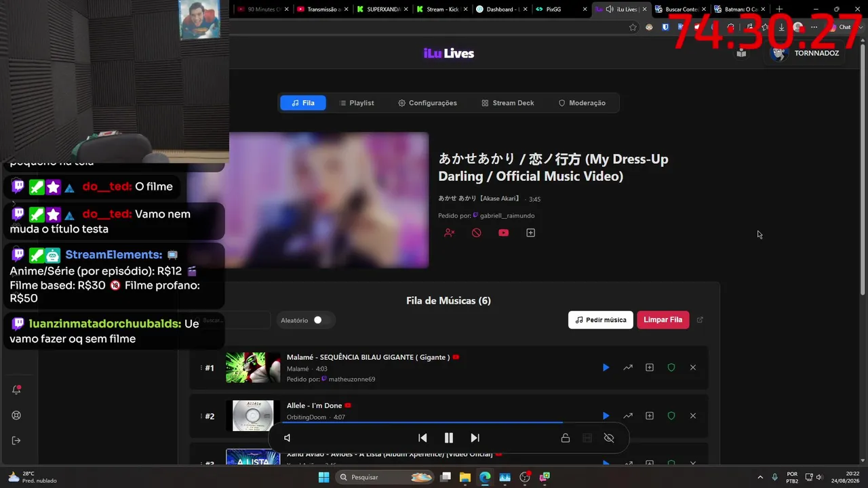Open current song on YouTube icon

pyautogui.click(x=503, y=232)
